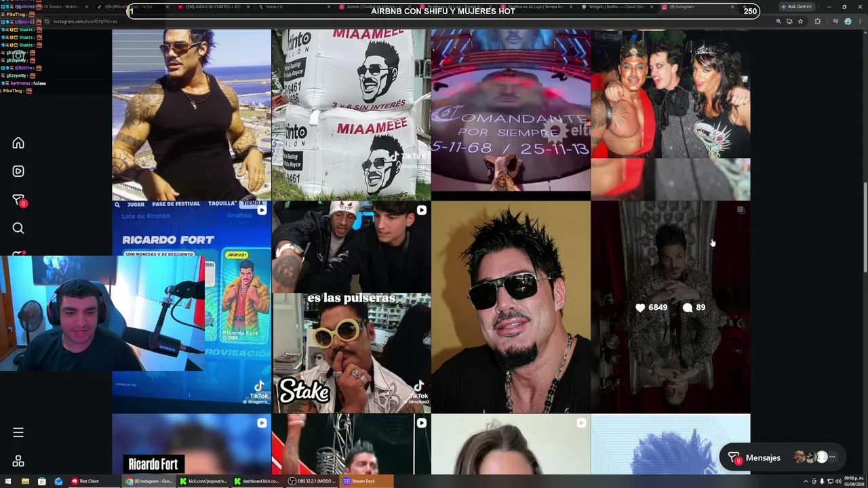Image resolution: width=868 pixels, height=488 pixels.
Task: Switch to the dashboard.kick.com taskbar window
Action: click(258, 481)
